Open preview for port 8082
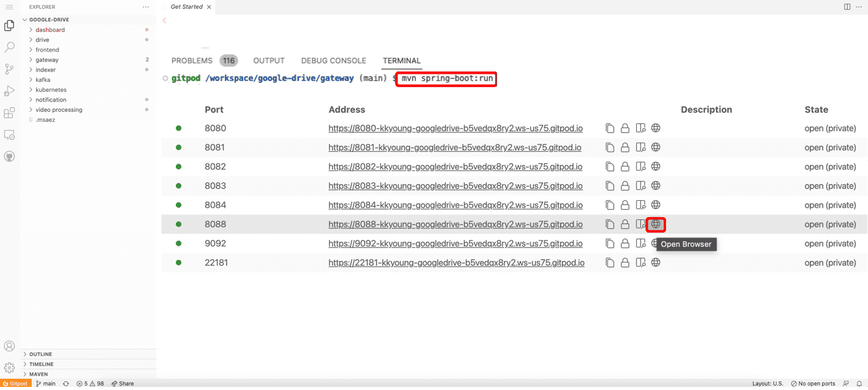The width and height of the screenshot is (868, 390). [641, 167]
